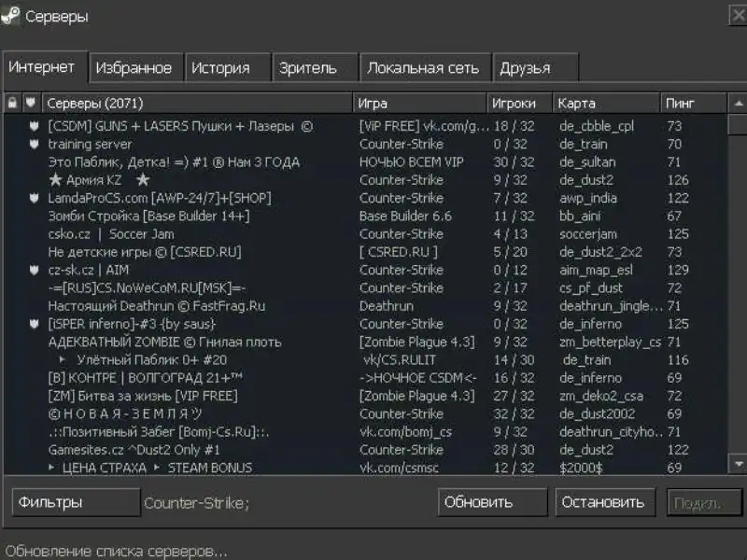Sort by the Карта column header
The width and height of the screenshot is (747, 560).
(x=606, y=104)
